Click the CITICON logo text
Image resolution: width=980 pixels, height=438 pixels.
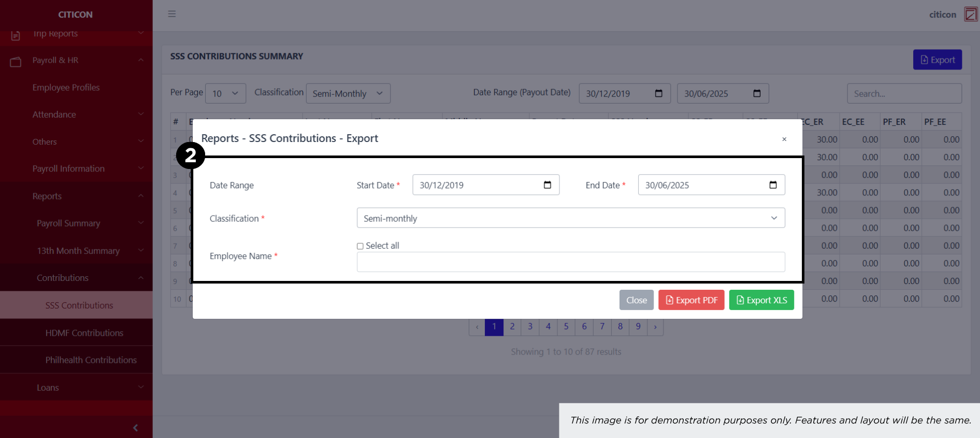click(76, 15)
